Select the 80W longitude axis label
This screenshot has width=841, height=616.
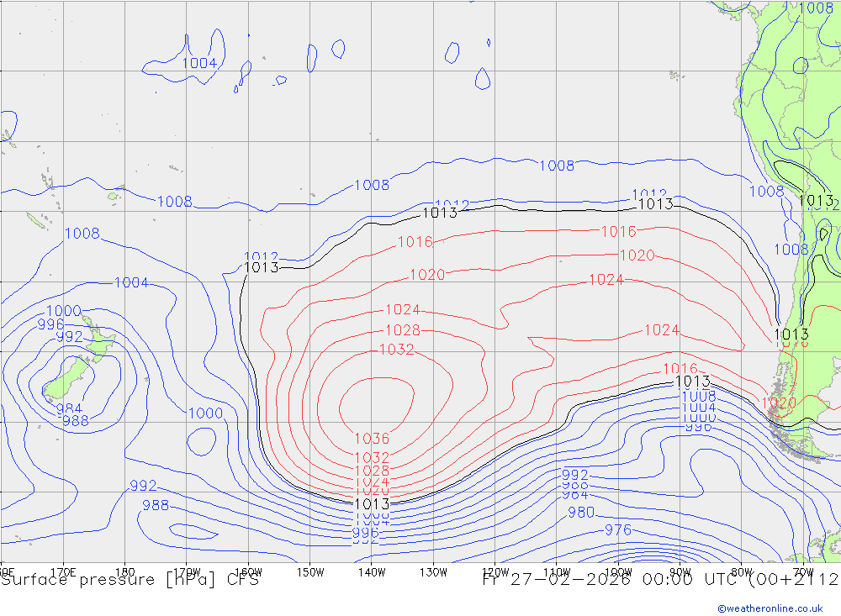tap(742, 572)
